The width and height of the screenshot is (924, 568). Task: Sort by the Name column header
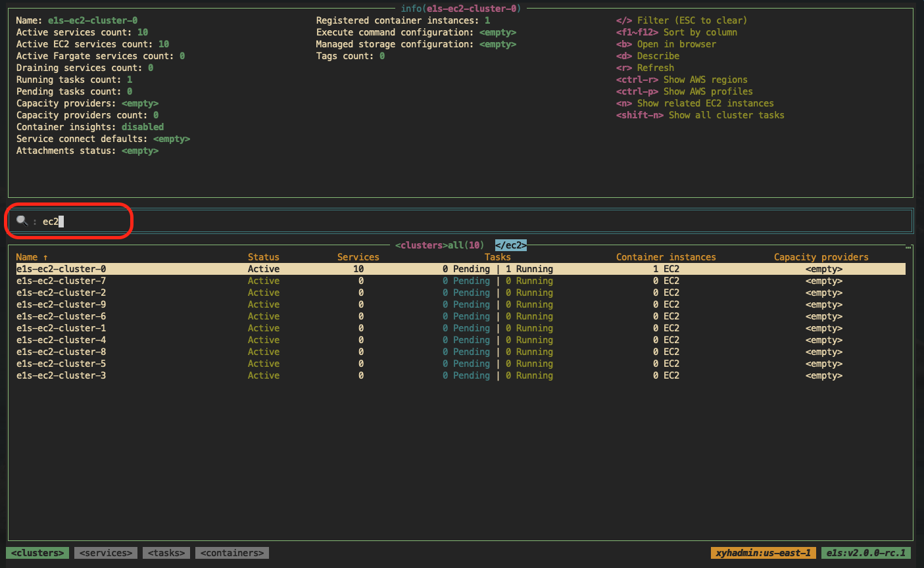32,257
